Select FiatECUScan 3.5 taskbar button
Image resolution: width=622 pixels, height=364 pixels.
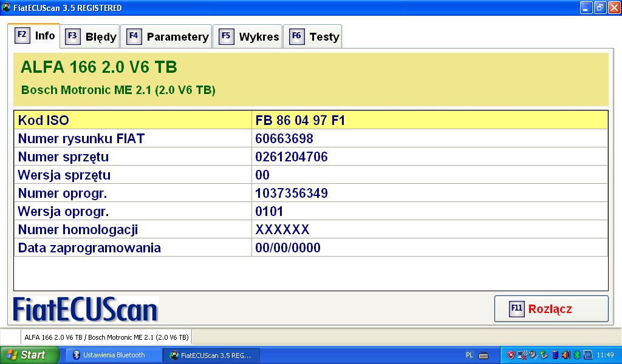pyautogui.click(x=211, y=356)
